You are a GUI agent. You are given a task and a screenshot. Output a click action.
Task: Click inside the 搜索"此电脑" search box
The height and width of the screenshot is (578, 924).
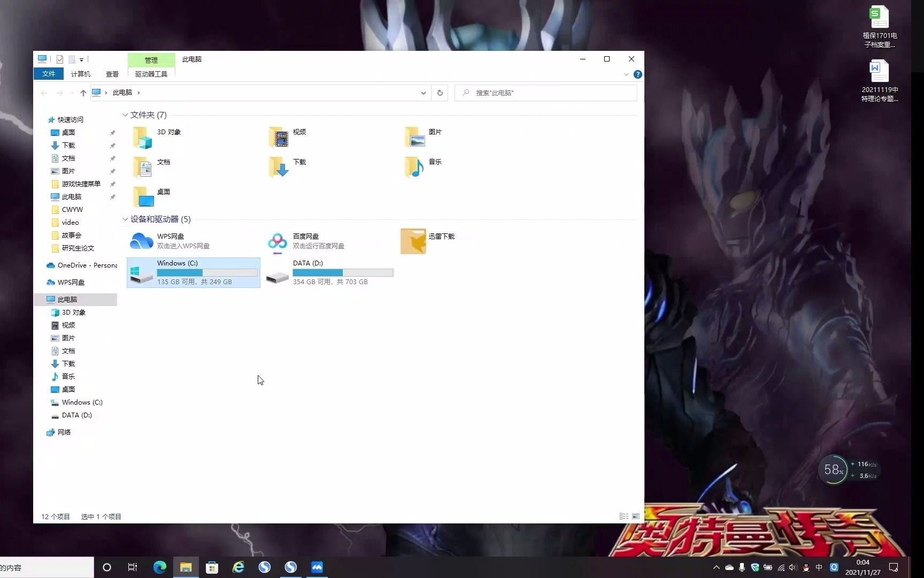[545, 93]
